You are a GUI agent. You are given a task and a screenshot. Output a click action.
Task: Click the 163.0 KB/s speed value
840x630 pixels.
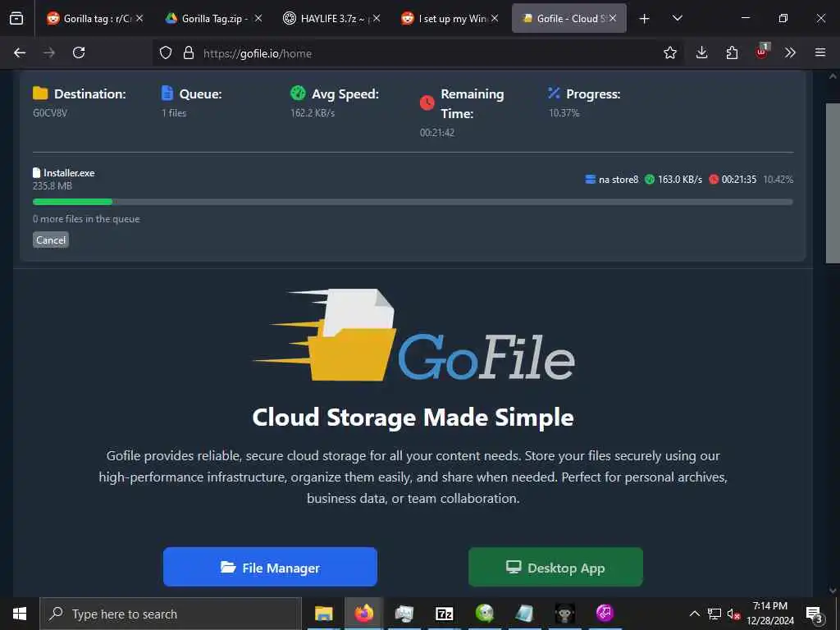(x=680, y=180)
